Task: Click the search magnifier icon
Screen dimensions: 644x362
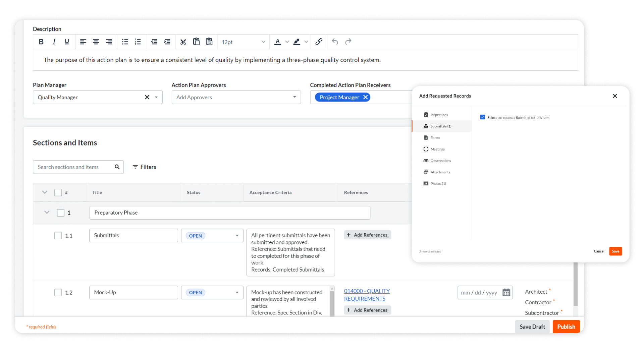Action: click(x=117, y=167)
